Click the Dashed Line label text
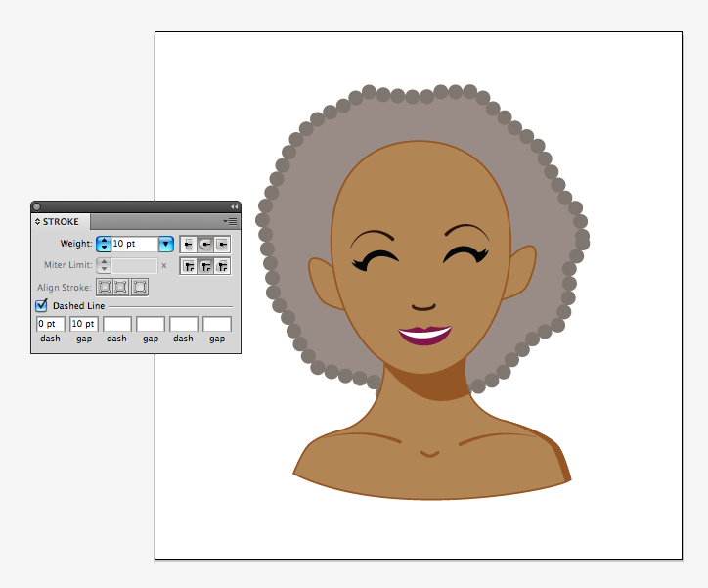The width and height of the screenshot is (708, 588). pyautogui.click(x=78, y=306)
